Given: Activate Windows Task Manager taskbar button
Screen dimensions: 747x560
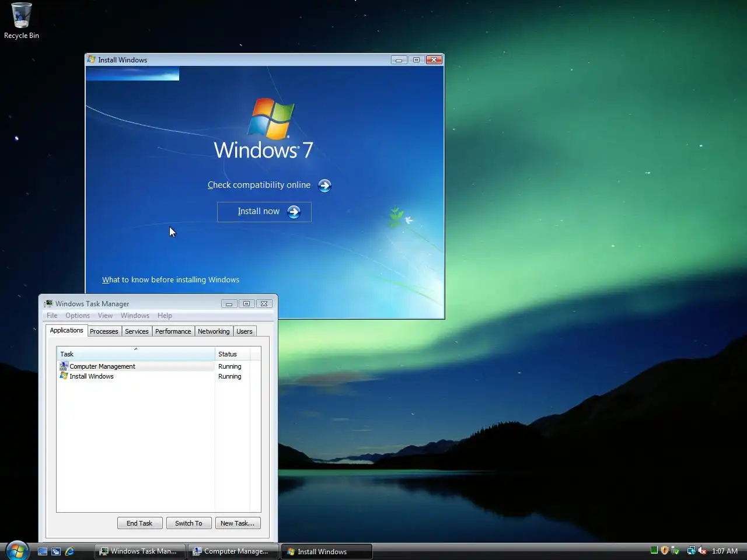Looking at the screenshot, I should [x=140, y=551].
